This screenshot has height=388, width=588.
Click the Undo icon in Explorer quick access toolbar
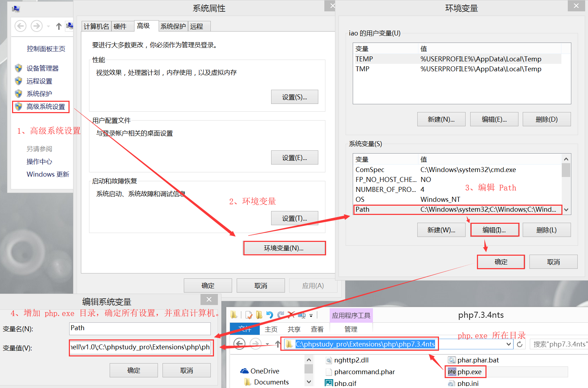point(270,315)
